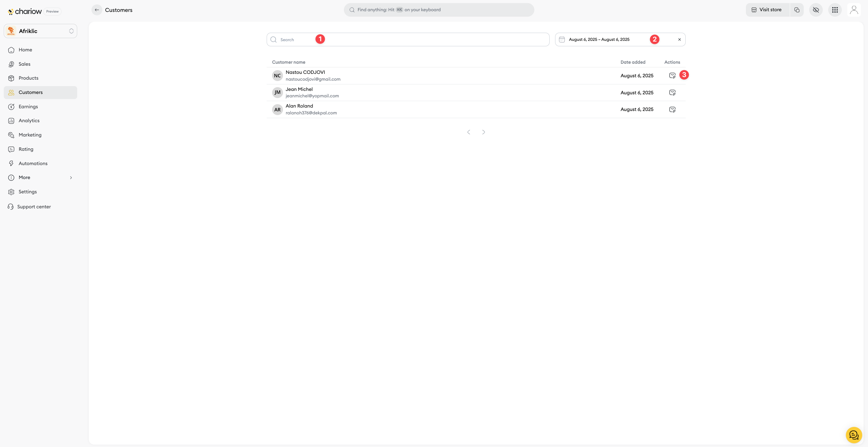
Task: Go to Products in the sidebar
Action: coord(28,78)
